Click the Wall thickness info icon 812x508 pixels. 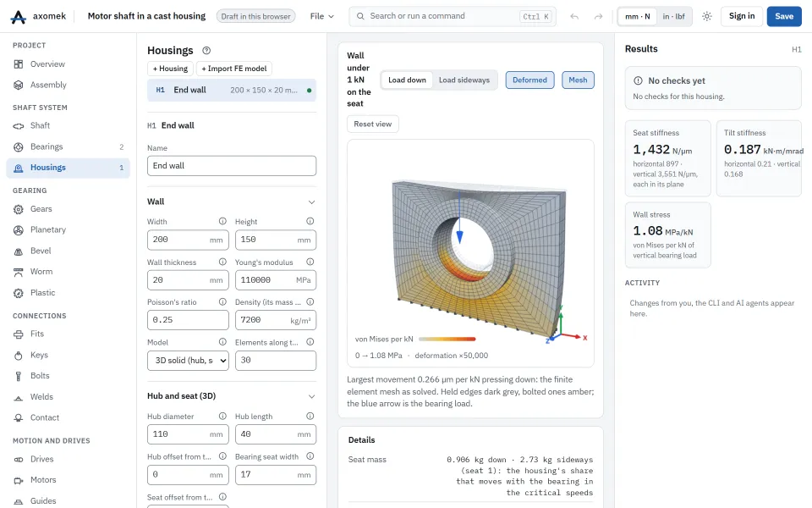point(222,262)
